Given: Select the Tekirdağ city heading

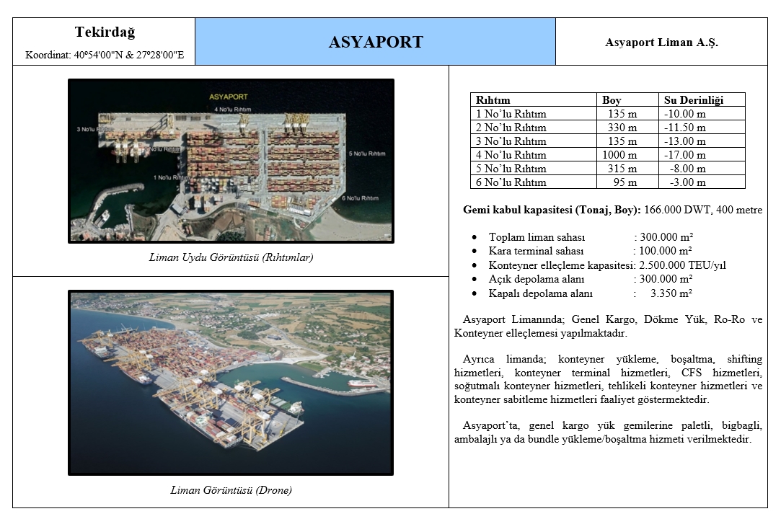Looking at the screenshot, I should click(x=105, y=32).
